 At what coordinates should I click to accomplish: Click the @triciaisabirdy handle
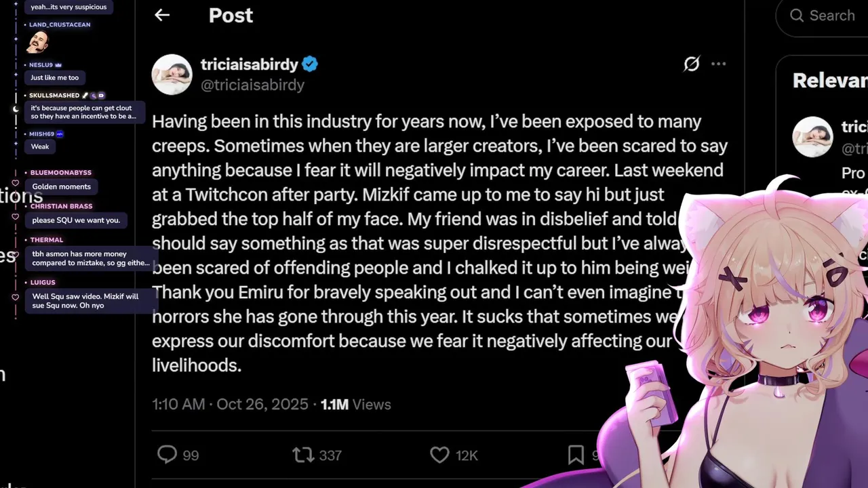(252, 85)
